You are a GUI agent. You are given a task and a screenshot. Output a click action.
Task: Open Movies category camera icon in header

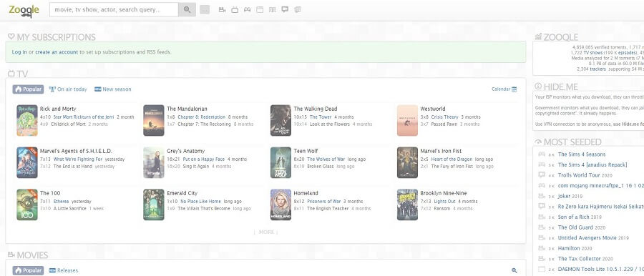click(223, 9)
